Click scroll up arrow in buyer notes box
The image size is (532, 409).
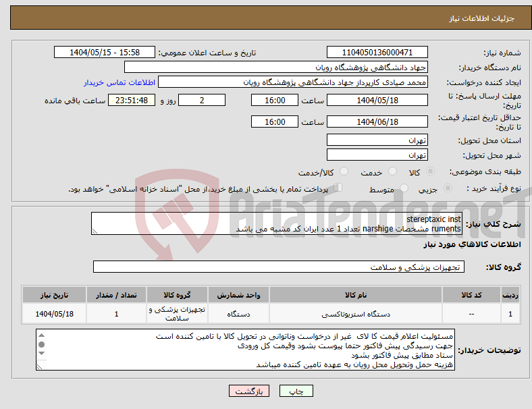point(41,335)
